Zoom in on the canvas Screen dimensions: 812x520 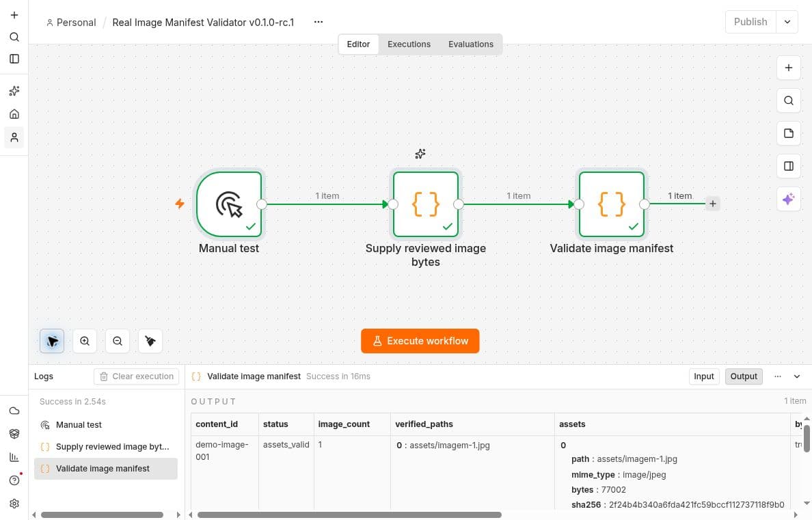pyautogui.click(x=85, y=341)
